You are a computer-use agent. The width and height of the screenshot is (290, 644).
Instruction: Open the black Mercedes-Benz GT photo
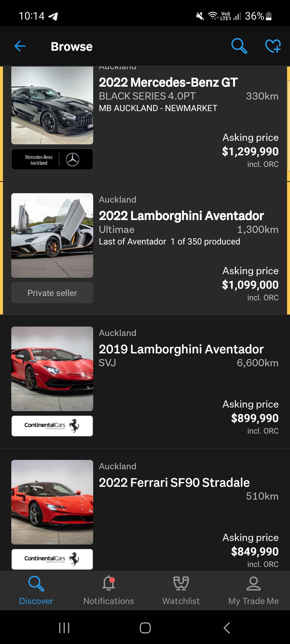click(x=52, y=105)
